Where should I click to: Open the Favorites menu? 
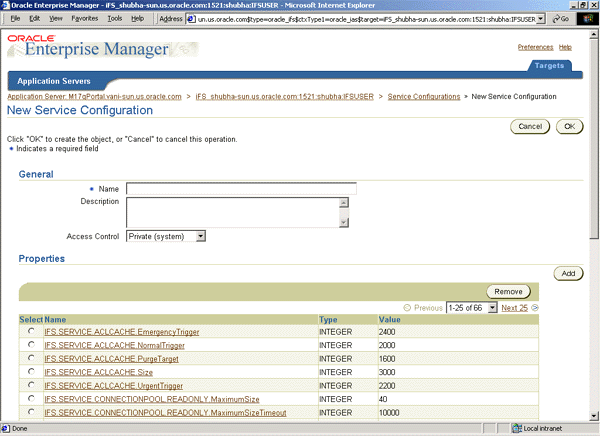click(x=85, y=18)
